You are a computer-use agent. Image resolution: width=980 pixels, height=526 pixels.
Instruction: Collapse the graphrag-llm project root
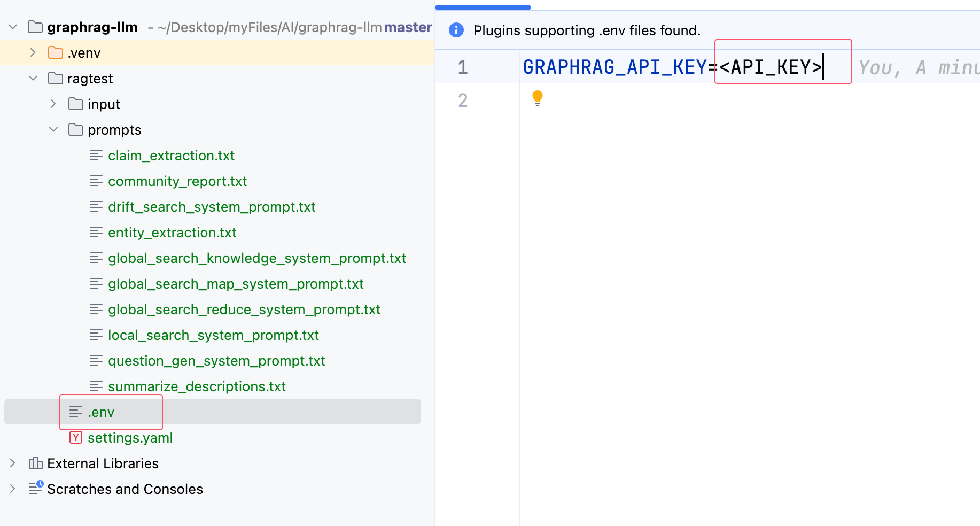(x=13, y=27)
